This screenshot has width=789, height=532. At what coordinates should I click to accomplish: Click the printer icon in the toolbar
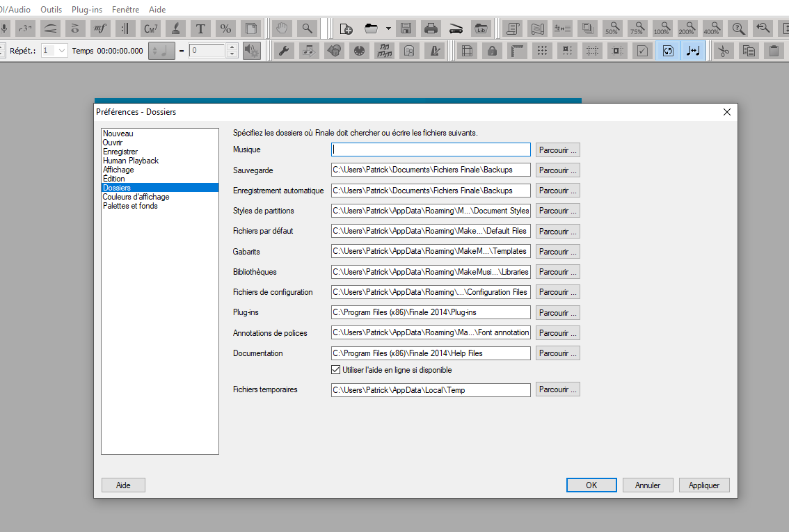(x=431, y=29)
